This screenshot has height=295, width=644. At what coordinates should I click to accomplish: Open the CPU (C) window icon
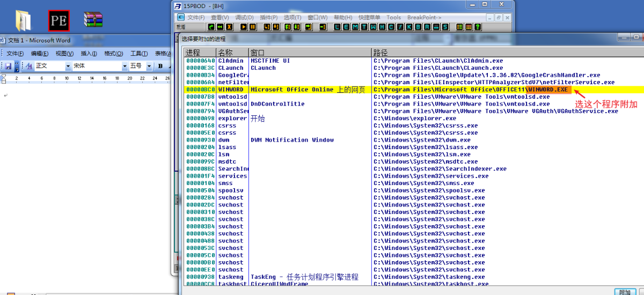pos(391,27)
